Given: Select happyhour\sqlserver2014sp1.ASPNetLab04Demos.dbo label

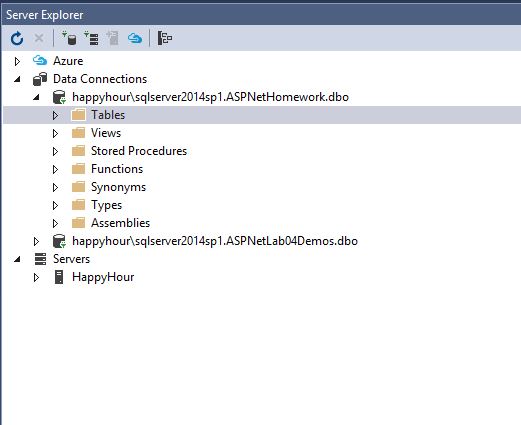Looking at the screenshot, I should click(215, 241).
